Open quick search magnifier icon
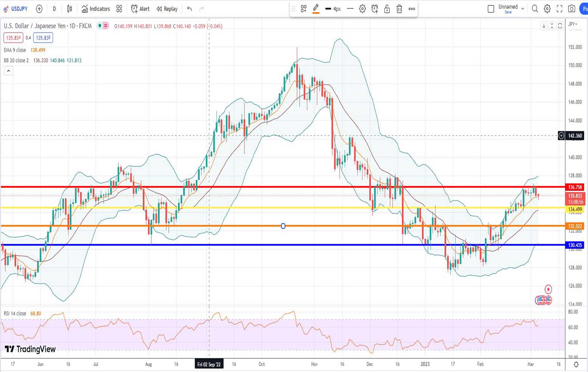588x372 pixels. click(535, 9)
